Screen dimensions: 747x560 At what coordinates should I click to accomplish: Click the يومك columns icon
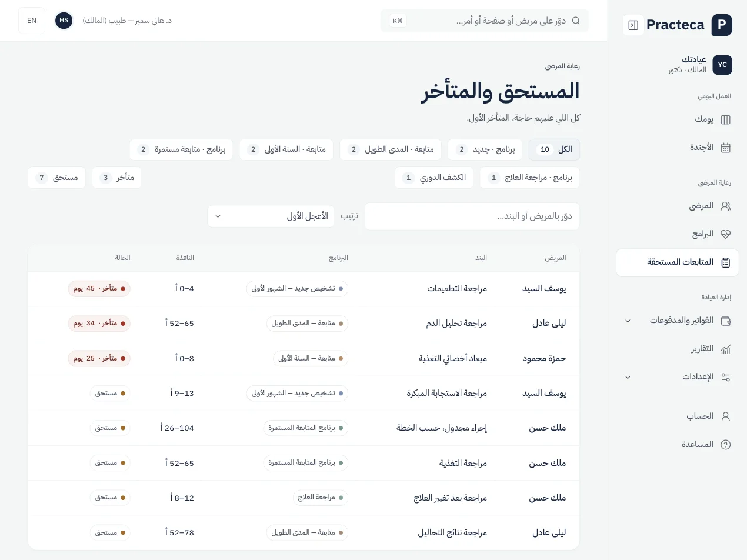point(726,119)
